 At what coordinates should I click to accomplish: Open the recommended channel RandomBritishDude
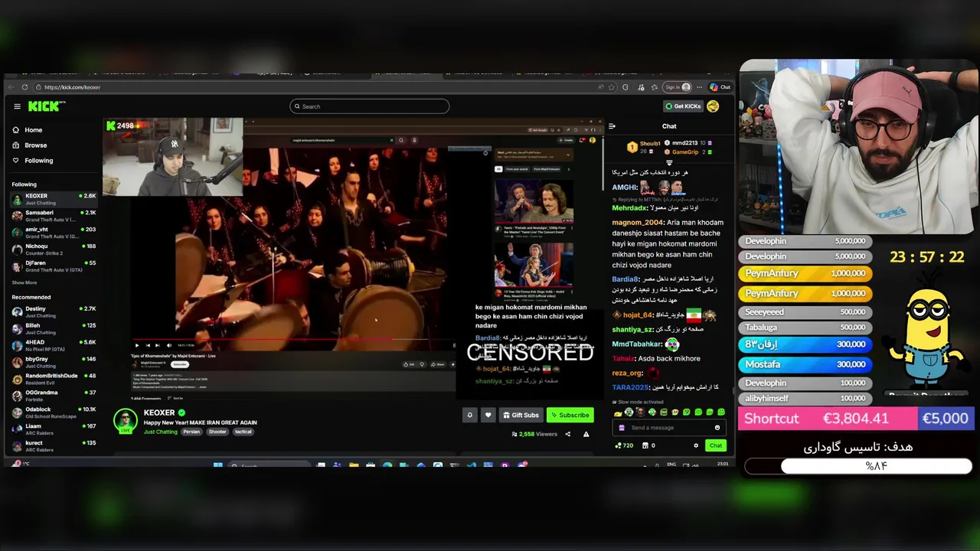point(54,379)
